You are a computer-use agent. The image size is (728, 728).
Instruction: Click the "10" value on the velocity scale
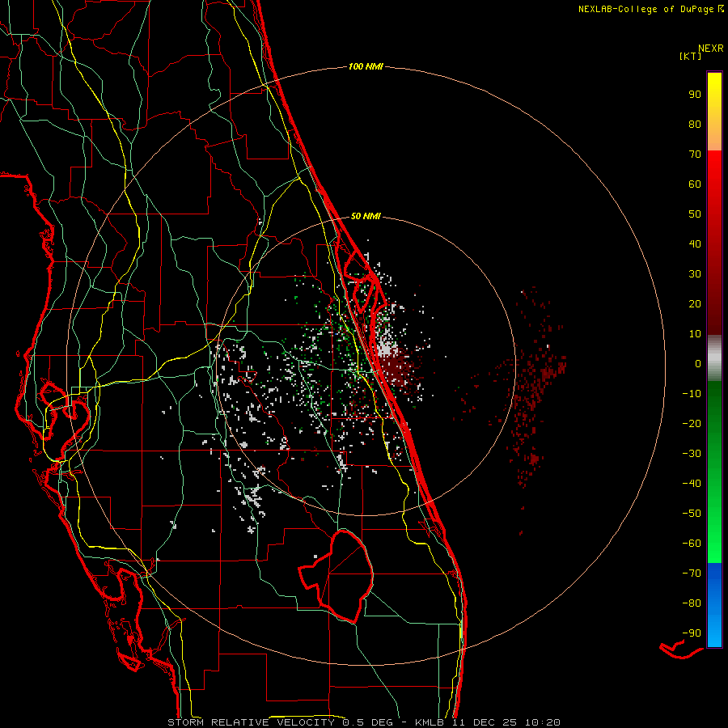click(x=695, y=334)
